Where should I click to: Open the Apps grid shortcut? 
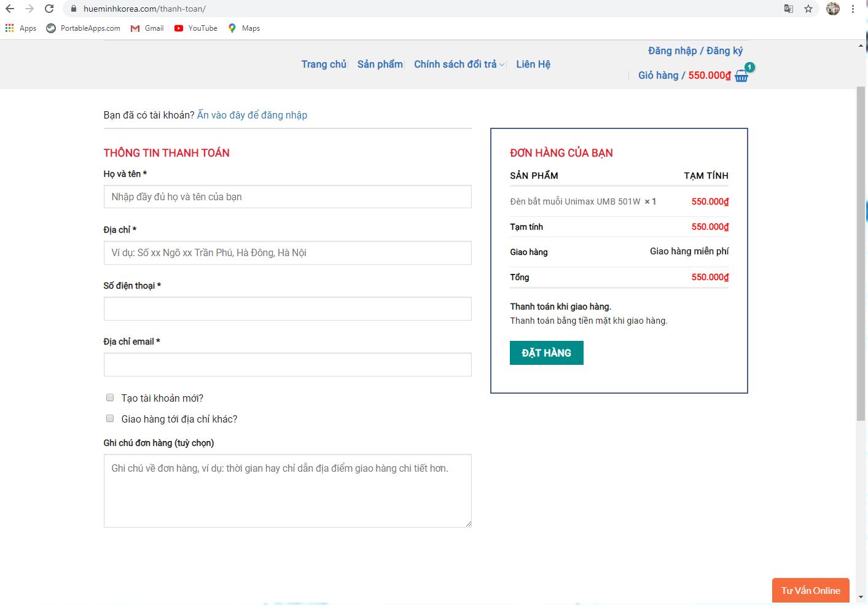20,28
